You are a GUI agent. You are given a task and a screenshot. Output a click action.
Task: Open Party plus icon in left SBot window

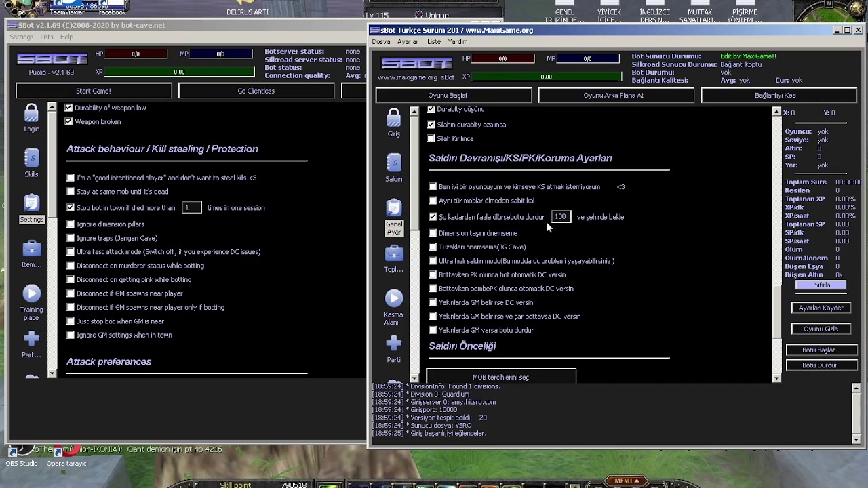pos(31,339)
